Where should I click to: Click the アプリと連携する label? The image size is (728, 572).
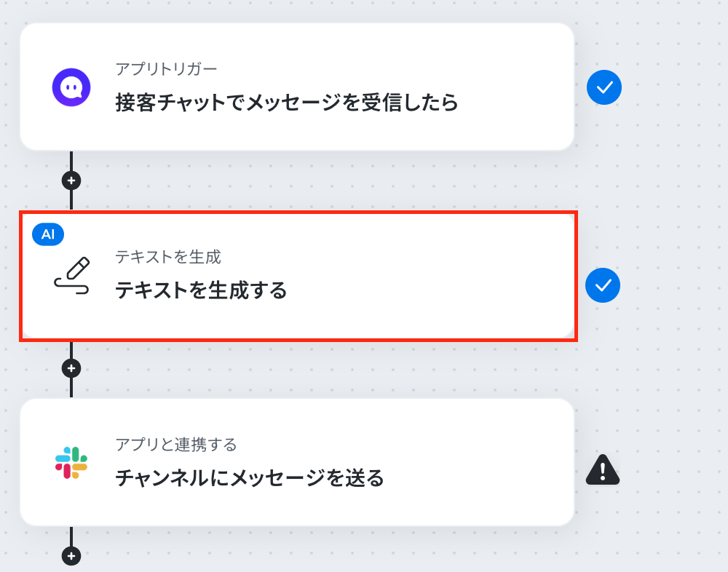coord(176,445)
